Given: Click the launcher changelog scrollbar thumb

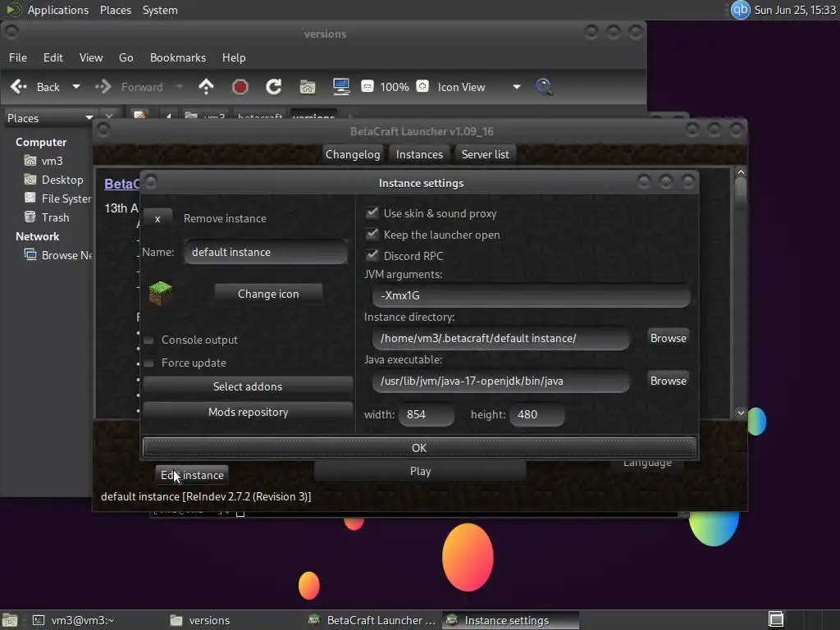Looking at the screenshot, I should tap(741, 194).
